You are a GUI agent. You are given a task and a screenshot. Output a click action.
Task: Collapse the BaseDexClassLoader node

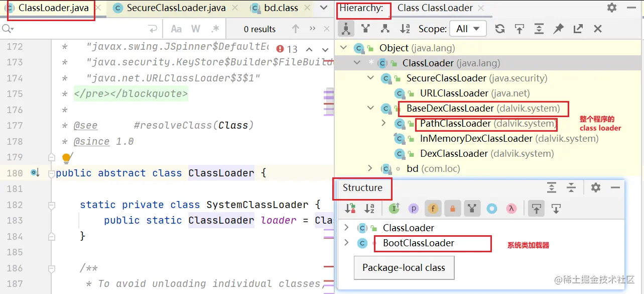[x=370, y=108]
